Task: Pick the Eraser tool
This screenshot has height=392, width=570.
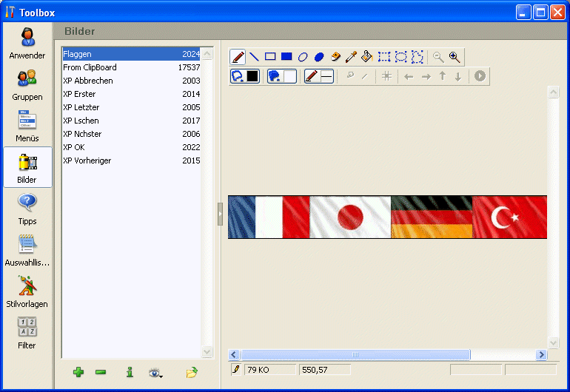Action: [x=335, y=57]
